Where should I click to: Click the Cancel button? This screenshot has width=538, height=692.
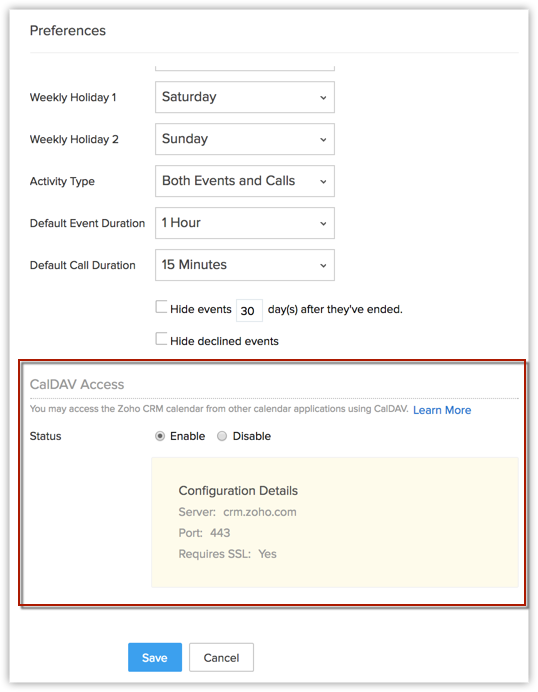[221, 657]
